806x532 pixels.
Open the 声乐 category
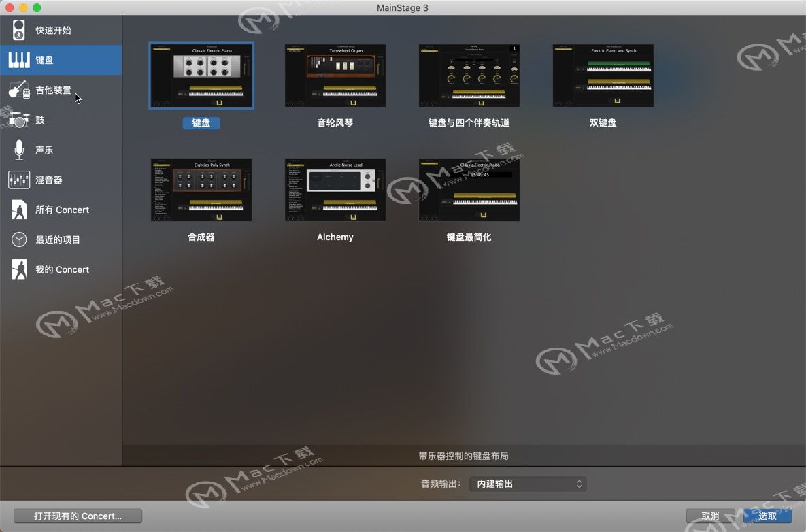tap(61, 150)
